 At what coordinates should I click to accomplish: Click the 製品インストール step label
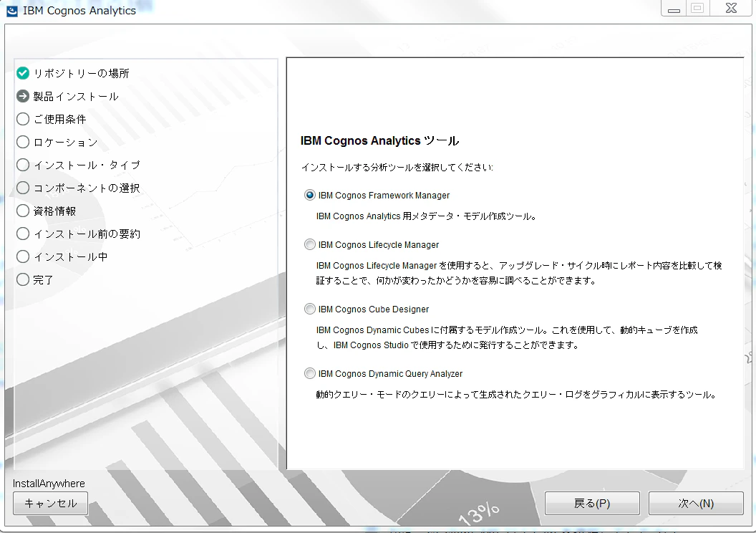[x=76, y=97]
